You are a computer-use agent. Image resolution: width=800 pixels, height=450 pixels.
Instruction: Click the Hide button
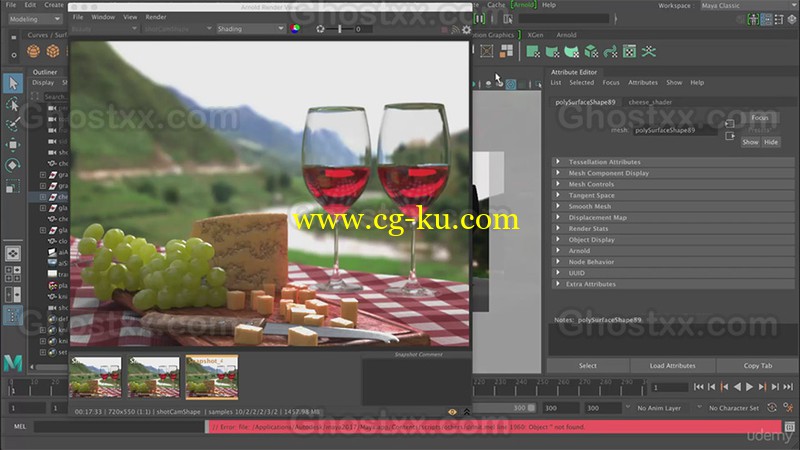click(x=771, y=142)
